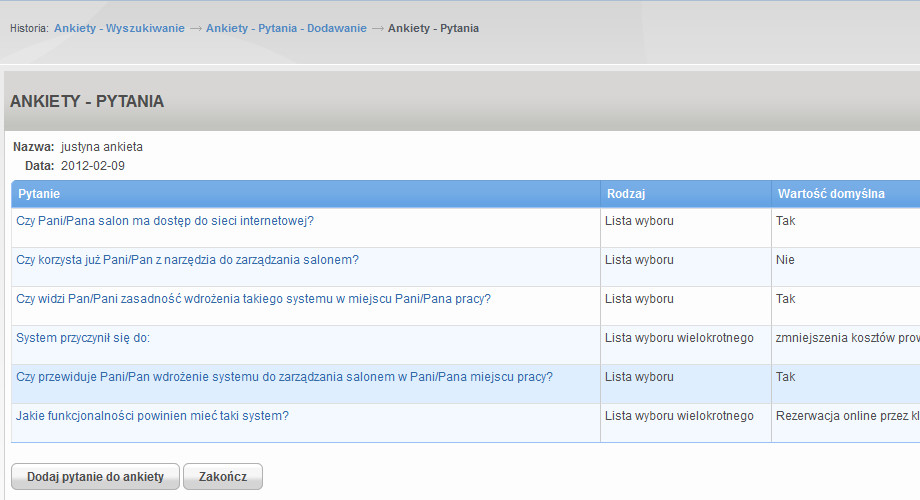Open 'System przyczynił się do:' question
Screen dimensions: 920x500
(83, 337)
